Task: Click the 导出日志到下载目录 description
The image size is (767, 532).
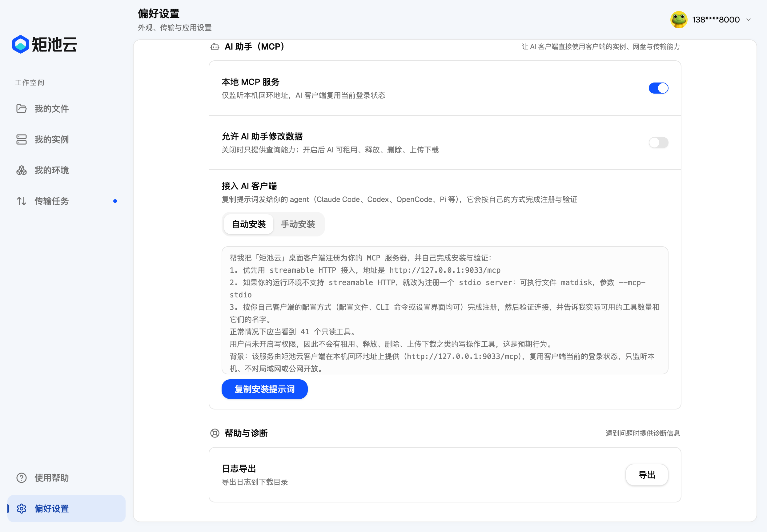Action: [x=255, y=482]
